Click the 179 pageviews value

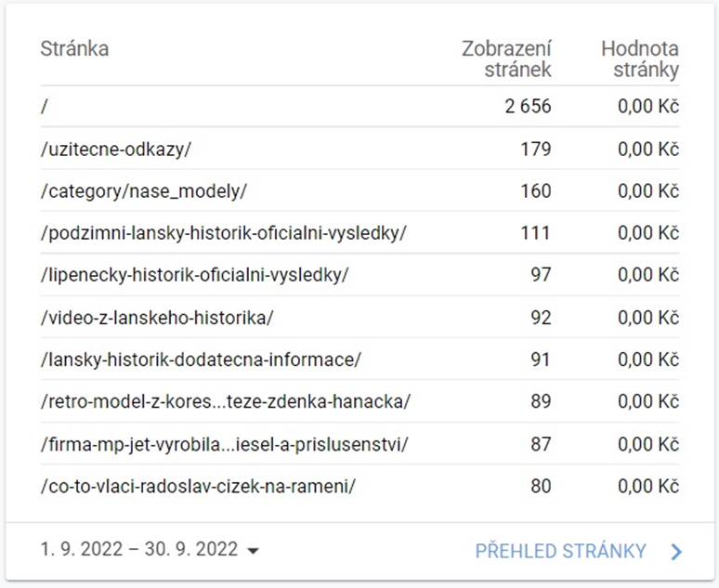[x=536, y=149]
